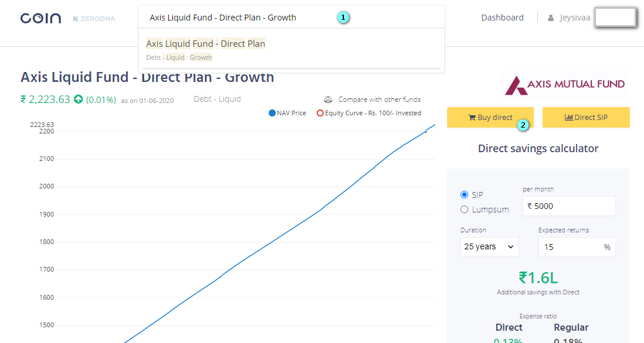Click the chart icon on Direct SIP
The width and height of the screenshot is (644, 343).
(x=568, y=117)
